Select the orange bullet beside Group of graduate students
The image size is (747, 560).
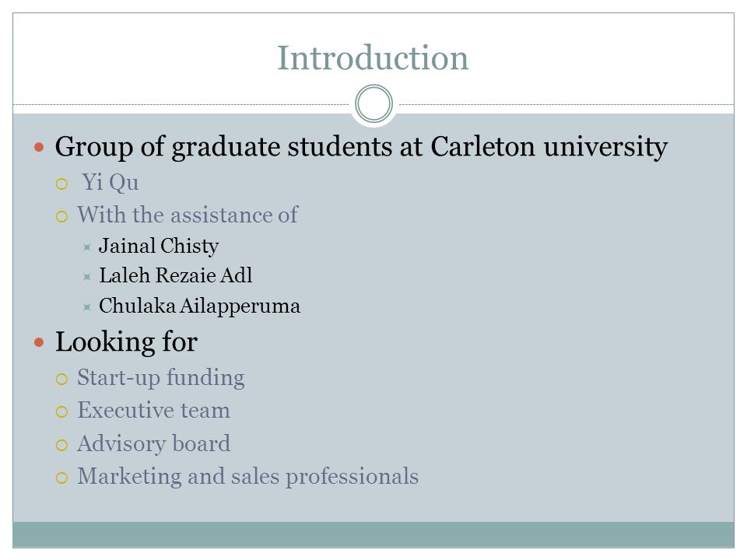[x=39, y=147]
